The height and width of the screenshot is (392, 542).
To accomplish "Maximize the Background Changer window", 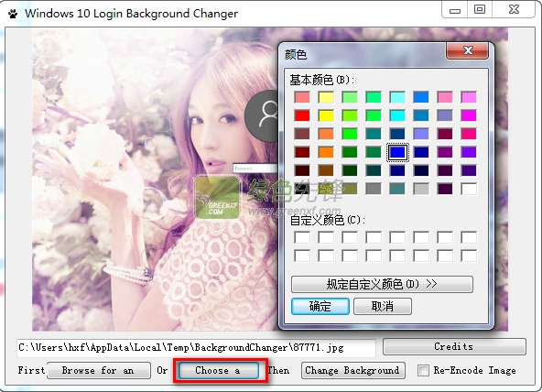I will click(x=480, y=10).
